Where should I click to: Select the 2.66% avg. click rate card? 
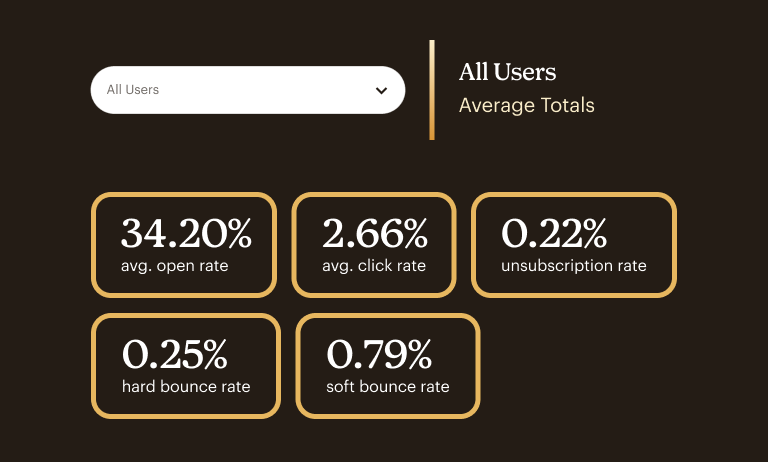point(374,245)
